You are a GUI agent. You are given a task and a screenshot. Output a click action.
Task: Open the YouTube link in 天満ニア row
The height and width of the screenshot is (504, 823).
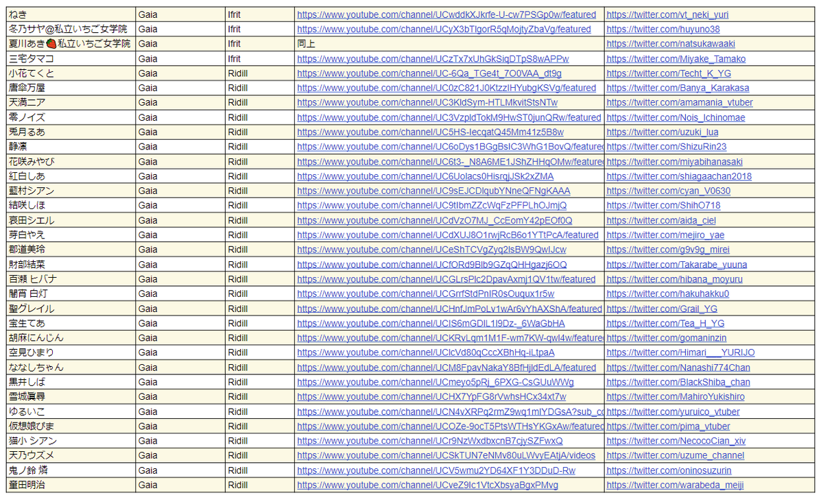click(x=427, y=103)
